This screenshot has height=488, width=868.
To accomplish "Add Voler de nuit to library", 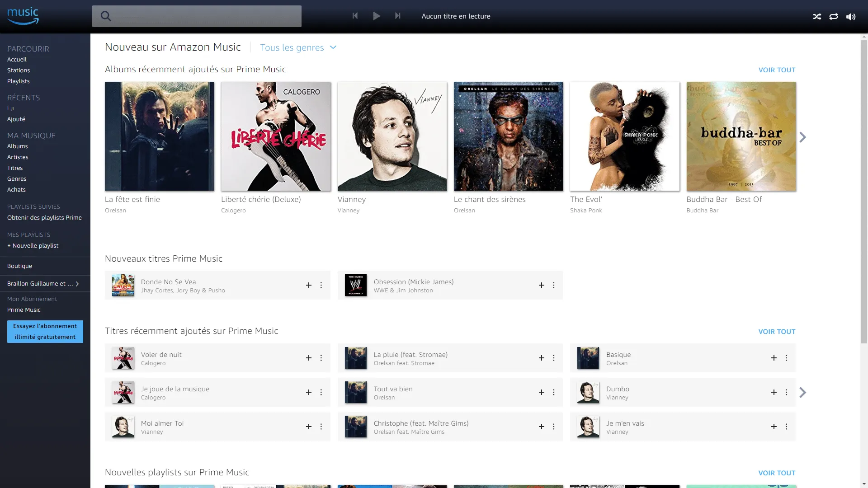I will click(309, 358).
